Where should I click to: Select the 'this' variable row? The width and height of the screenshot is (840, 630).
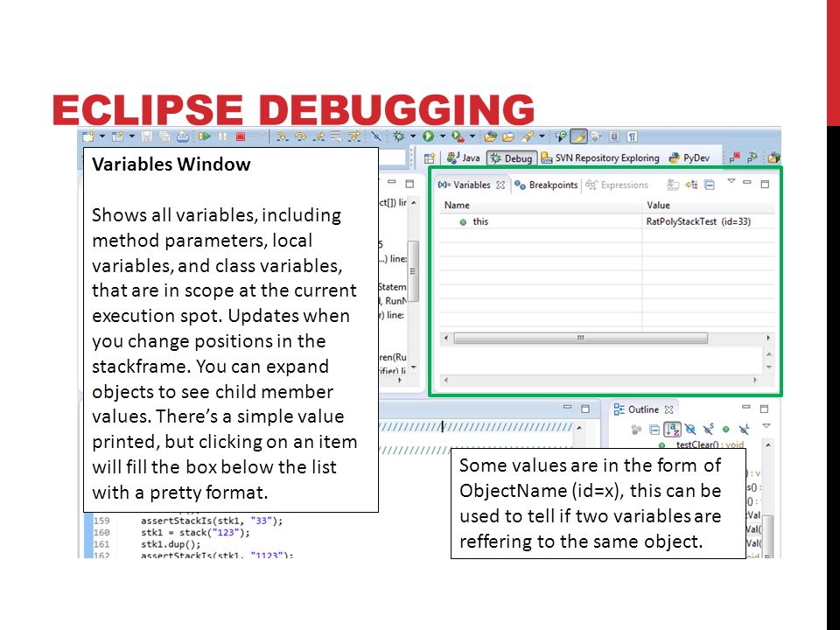point(607,221)
